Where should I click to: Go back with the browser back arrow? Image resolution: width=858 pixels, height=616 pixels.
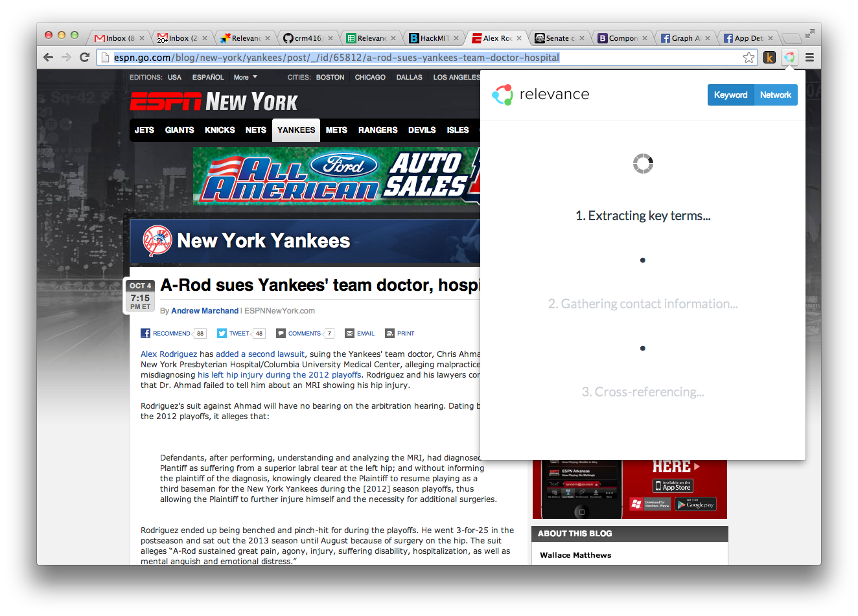coord(48,58)
